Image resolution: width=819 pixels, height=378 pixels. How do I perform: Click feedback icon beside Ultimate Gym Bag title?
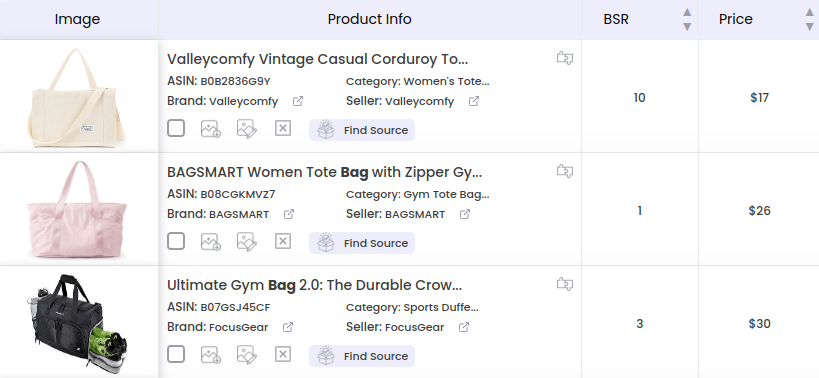tap(565, 284)
